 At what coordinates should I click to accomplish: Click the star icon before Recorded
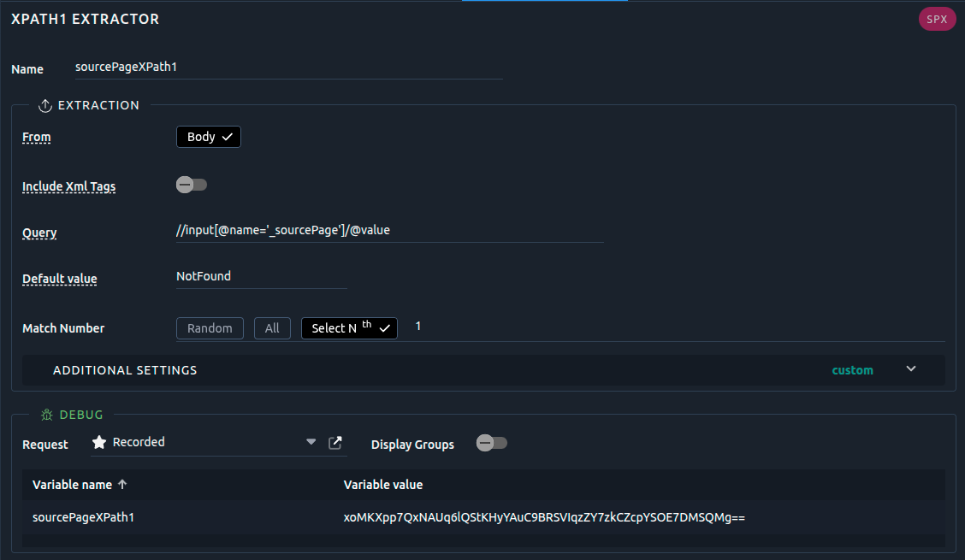(98, 441)
